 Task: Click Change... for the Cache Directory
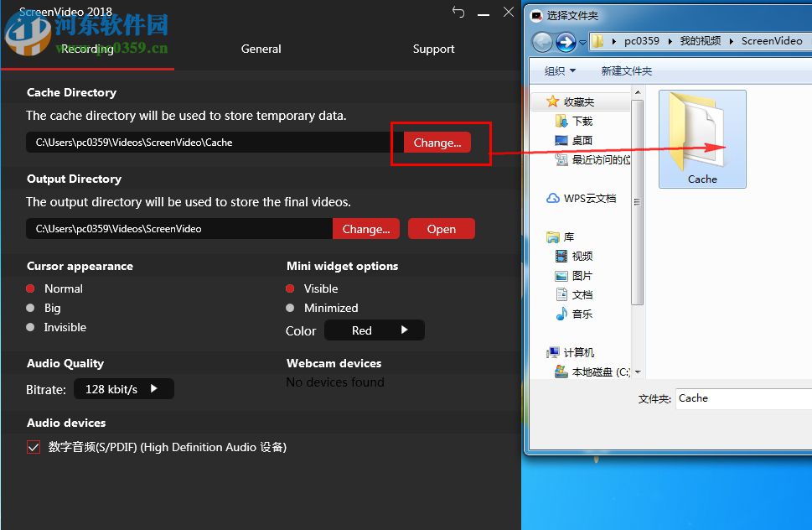437,143
